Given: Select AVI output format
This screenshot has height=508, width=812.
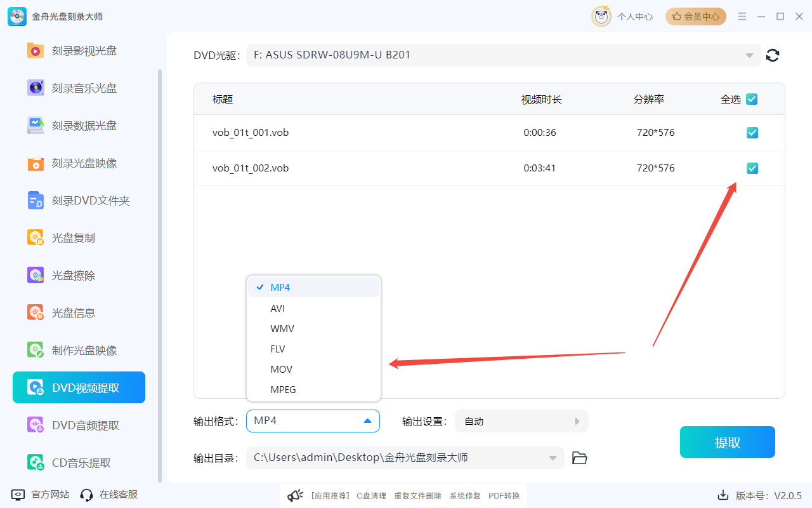Looking at the screenshot, I should (313, 308).
